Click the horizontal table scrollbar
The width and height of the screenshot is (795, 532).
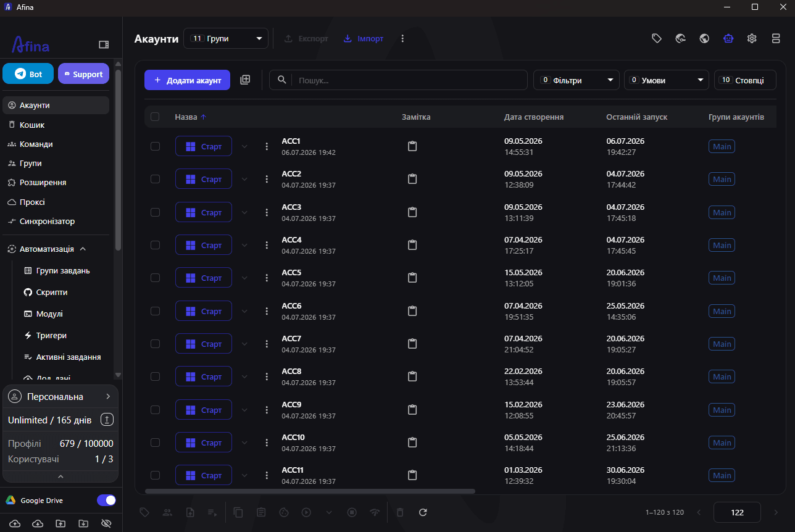[310, 491]
